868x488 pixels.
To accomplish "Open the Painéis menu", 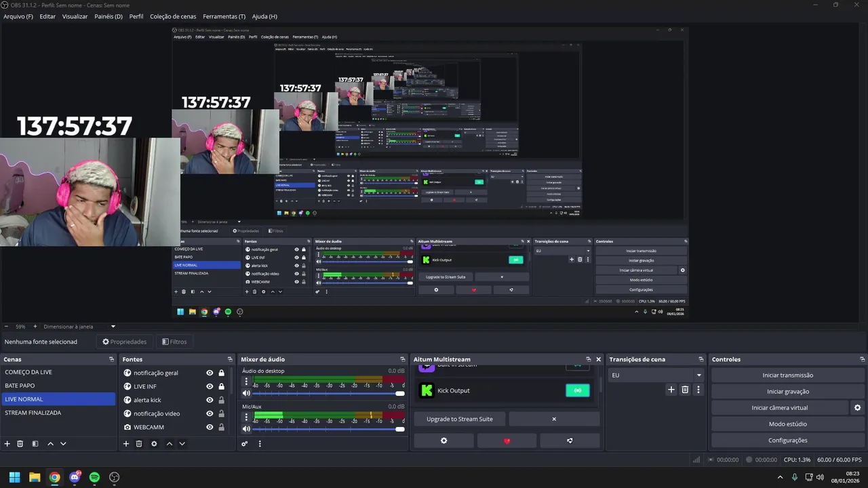I will (x=108, y=16).
